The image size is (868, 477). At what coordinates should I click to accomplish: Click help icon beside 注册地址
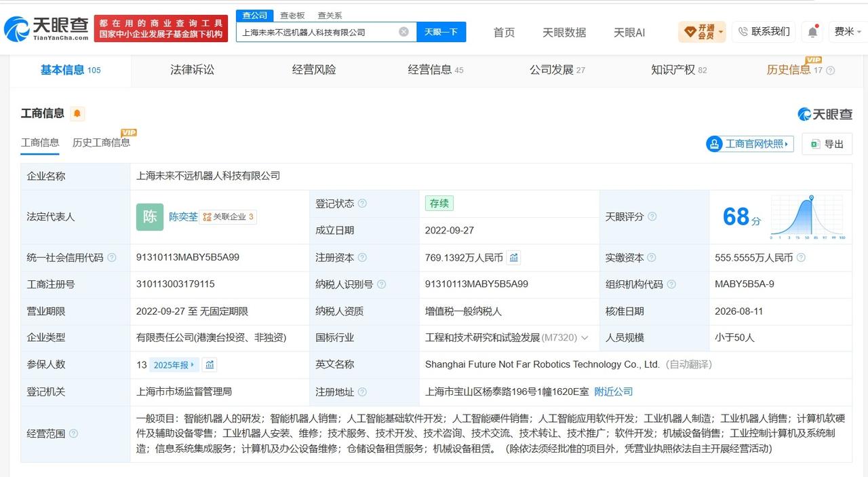pyautogui.click(x=362, y=392)
